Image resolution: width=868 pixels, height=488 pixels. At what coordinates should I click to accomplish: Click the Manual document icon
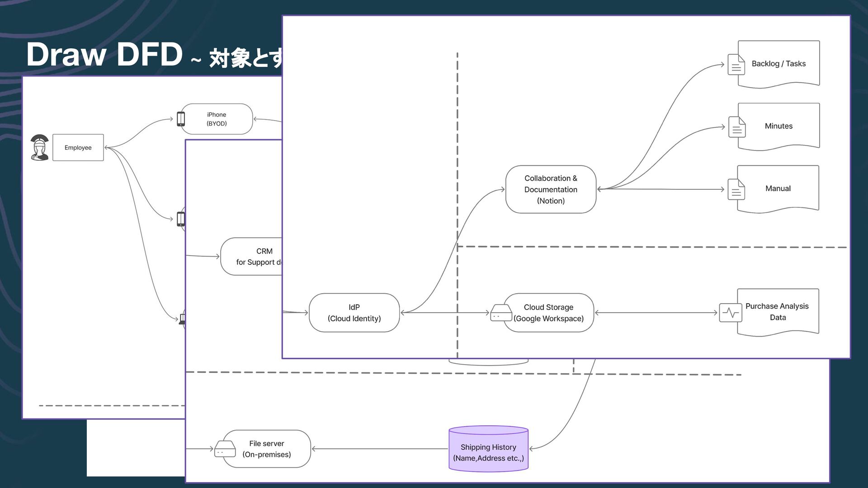736,189
